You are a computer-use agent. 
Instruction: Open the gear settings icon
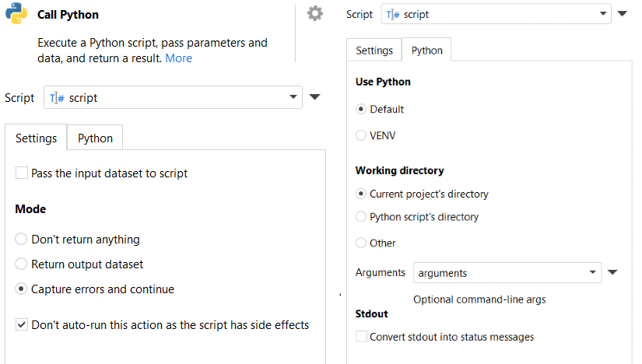tap(315, 13)
